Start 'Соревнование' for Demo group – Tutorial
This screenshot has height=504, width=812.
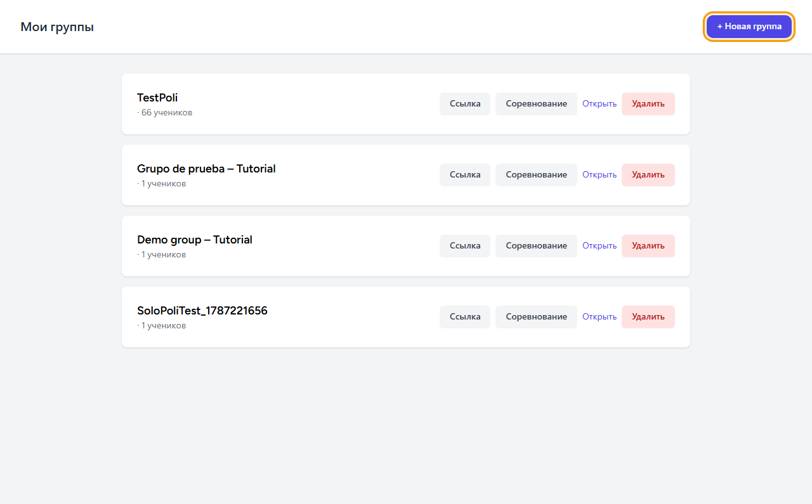(536, 246)
